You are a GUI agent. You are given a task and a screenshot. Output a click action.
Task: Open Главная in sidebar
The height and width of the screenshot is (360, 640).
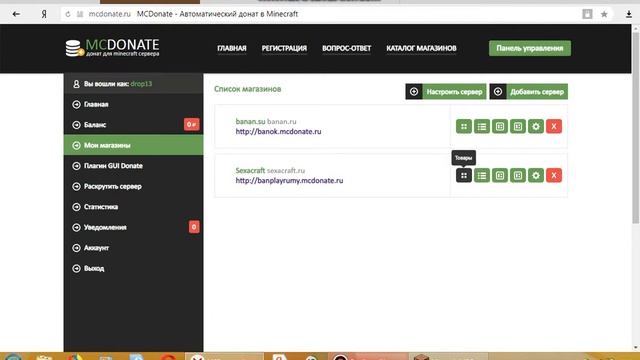(133, 104)
